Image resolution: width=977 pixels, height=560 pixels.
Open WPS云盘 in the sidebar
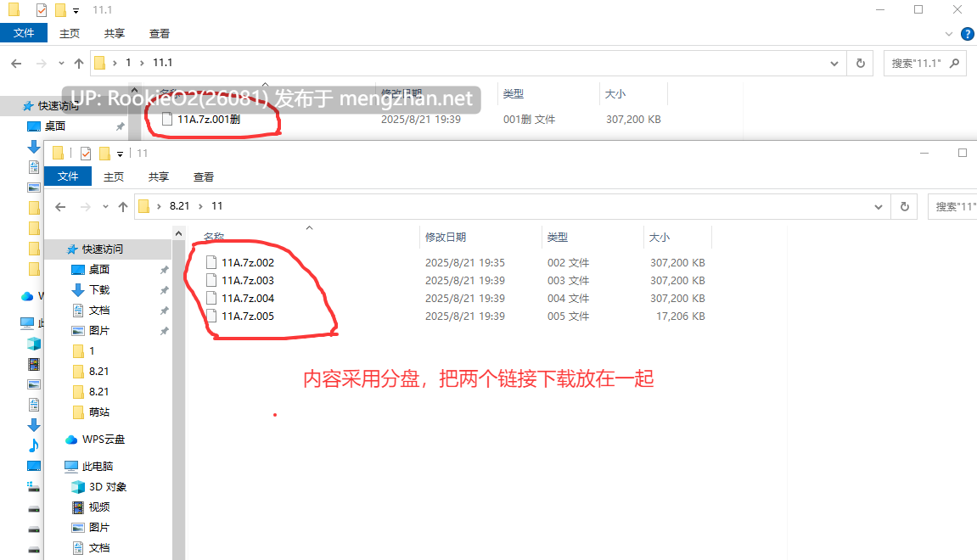104,440
